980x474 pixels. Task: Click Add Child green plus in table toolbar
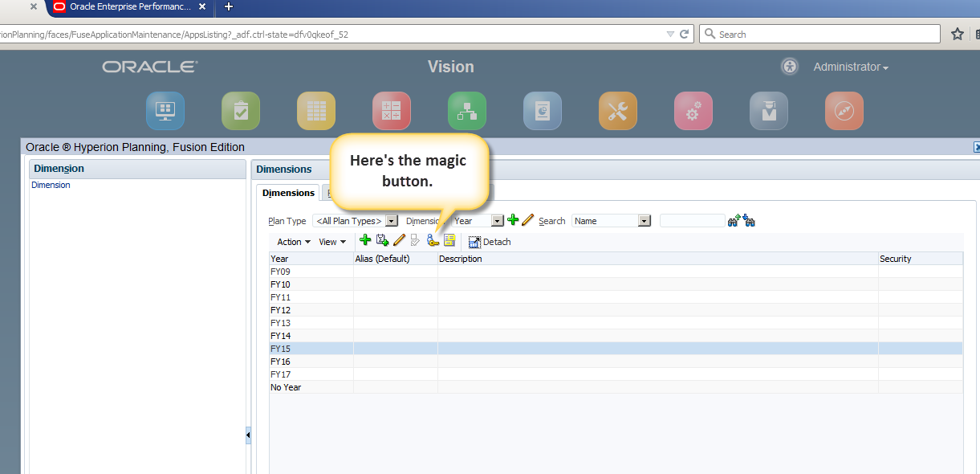point(365,240)
